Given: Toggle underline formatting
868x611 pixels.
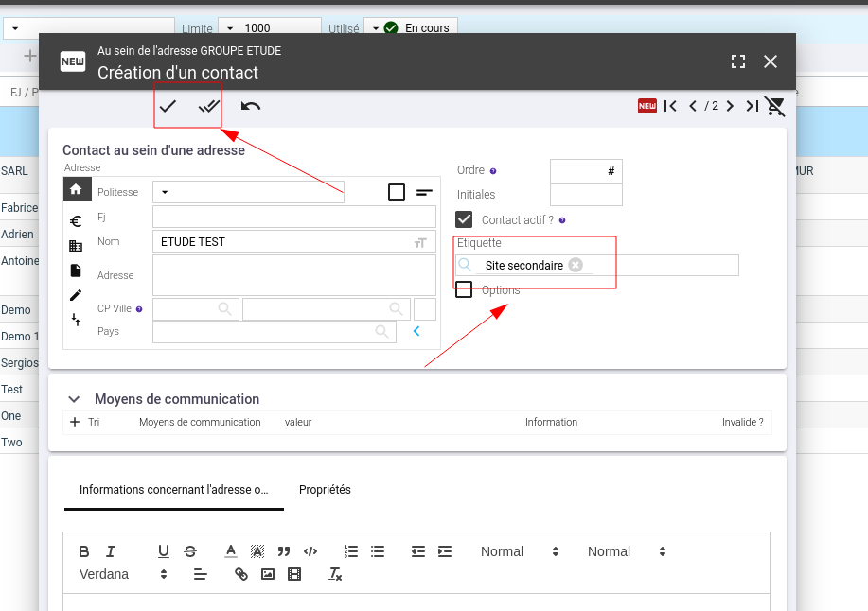Looking at the screenshot, I should coord(164,551).
